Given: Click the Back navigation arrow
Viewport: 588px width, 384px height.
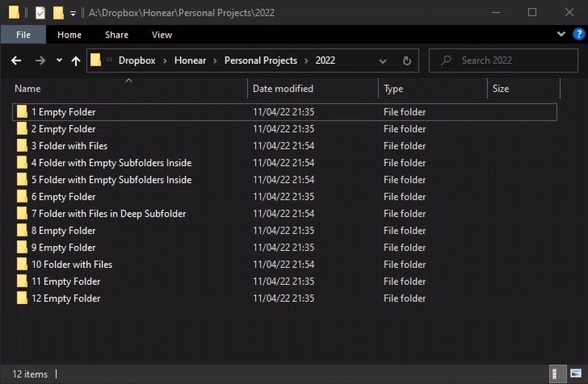Looking at the screenshot, I should [x=16, y=61].
